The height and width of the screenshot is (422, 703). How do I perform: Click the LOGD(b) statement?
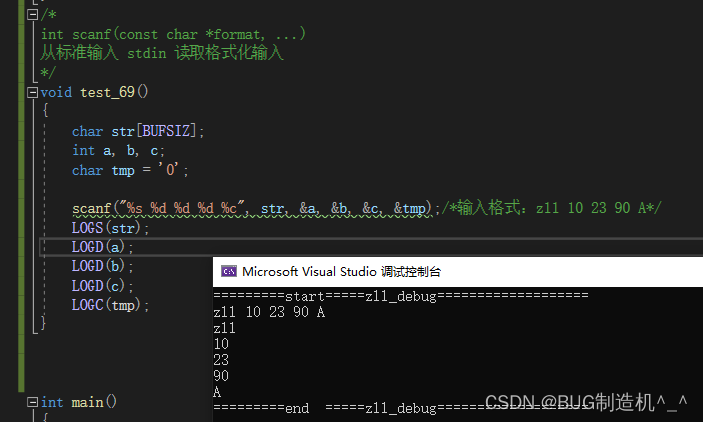point(102,266)
